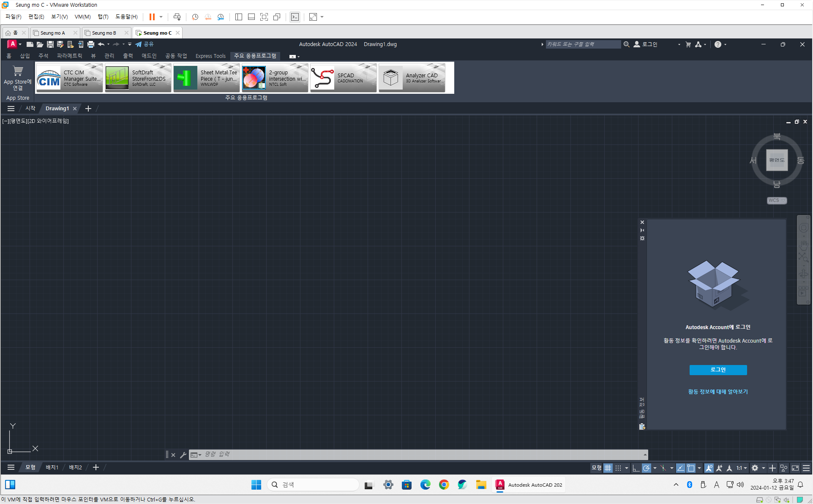
Task: Open the CTC CIM Manager Suite app
Action: (70, 78)
